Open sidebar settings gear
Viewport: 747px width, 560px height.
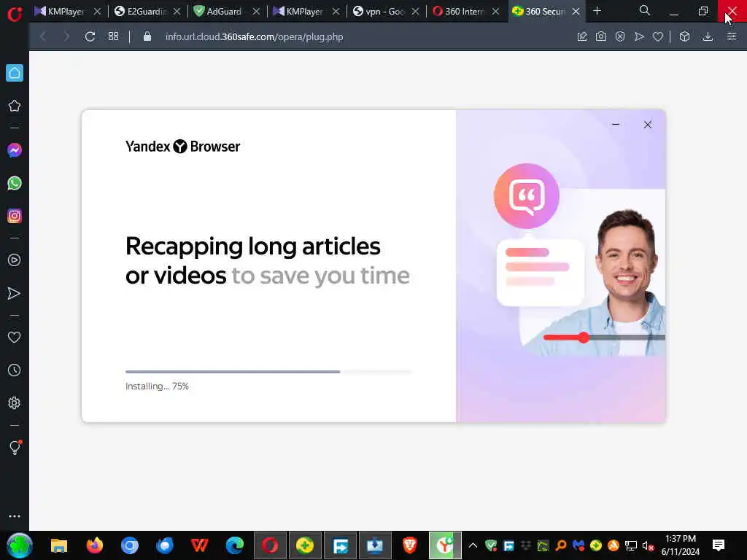tap(15, 402)
